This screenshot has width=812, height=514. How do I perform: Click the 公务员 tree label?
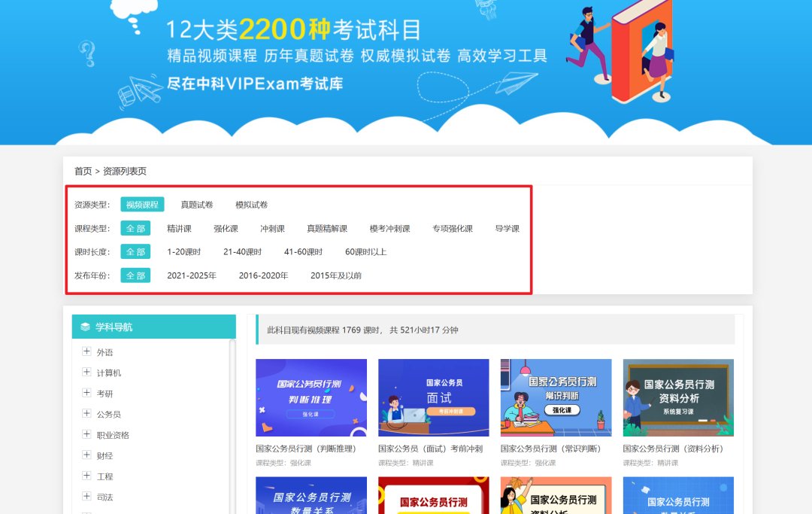(109, 415)
